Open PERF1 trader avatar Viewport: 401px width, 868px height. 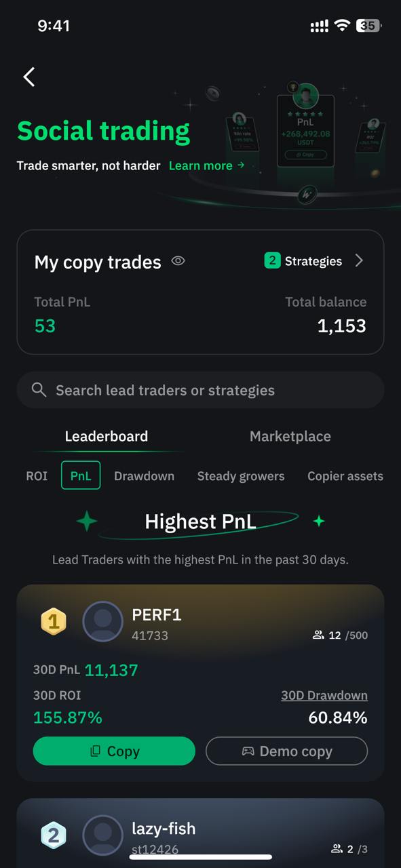point(102,621)
